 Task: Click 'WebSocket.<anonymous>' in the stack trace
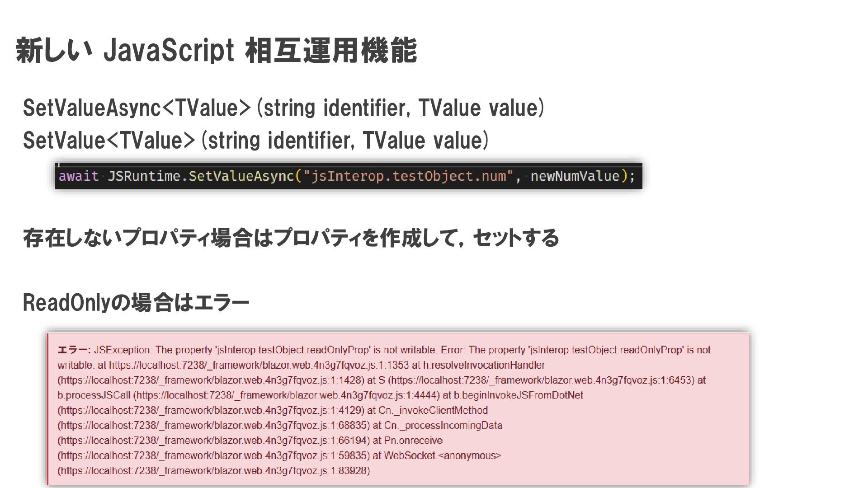[443, 455]
